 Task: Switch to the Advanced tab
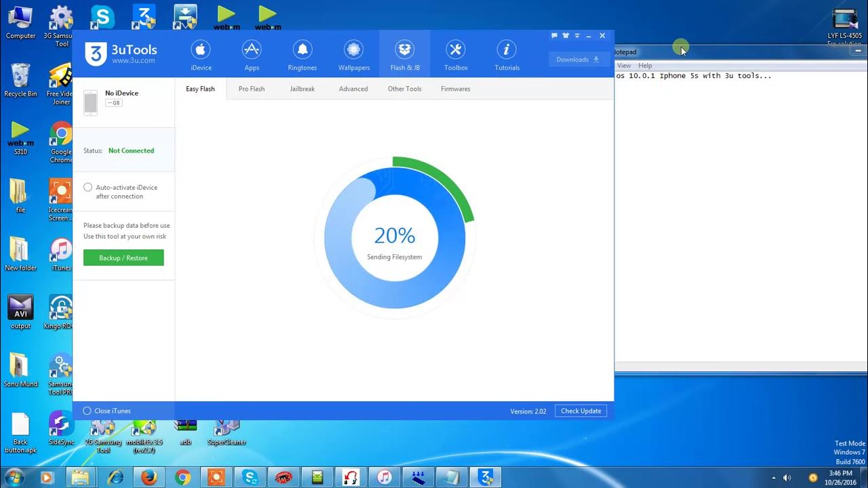353,89
